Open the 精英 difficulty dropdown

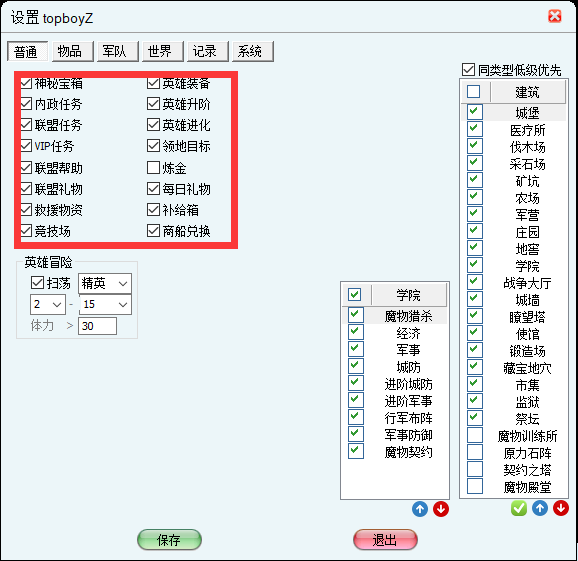tap(105, 283)
